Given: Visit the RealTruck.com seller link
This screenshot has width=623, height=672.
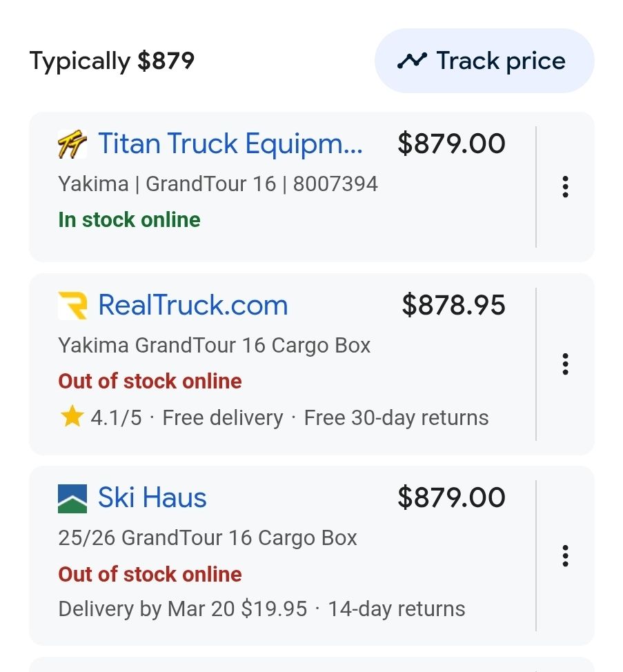Looking at the screenshot, I should pyautogui.click(x=192, y=305).
